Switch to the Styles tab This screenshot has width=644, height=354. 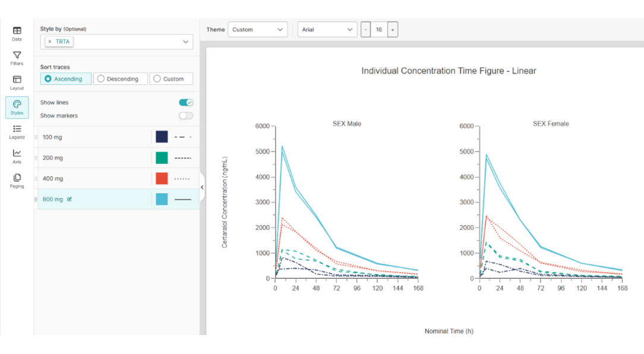(17, 108)
